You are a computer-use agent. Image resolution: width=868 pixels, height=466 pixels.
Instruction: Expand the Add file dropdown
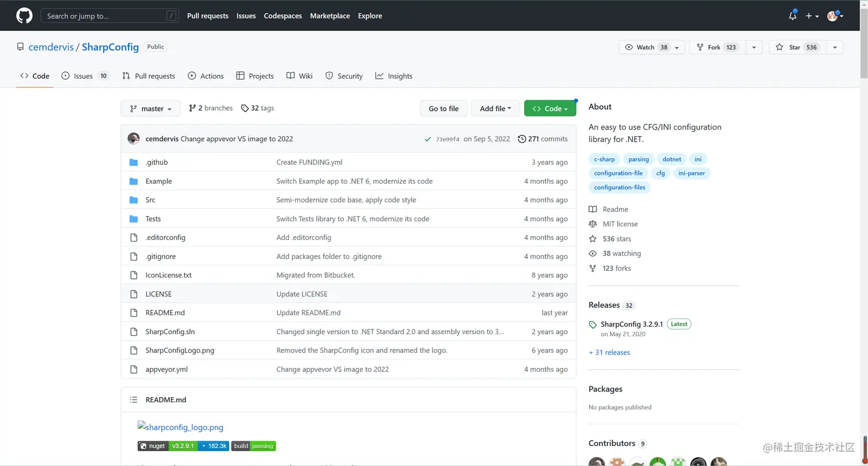(495, 108)
